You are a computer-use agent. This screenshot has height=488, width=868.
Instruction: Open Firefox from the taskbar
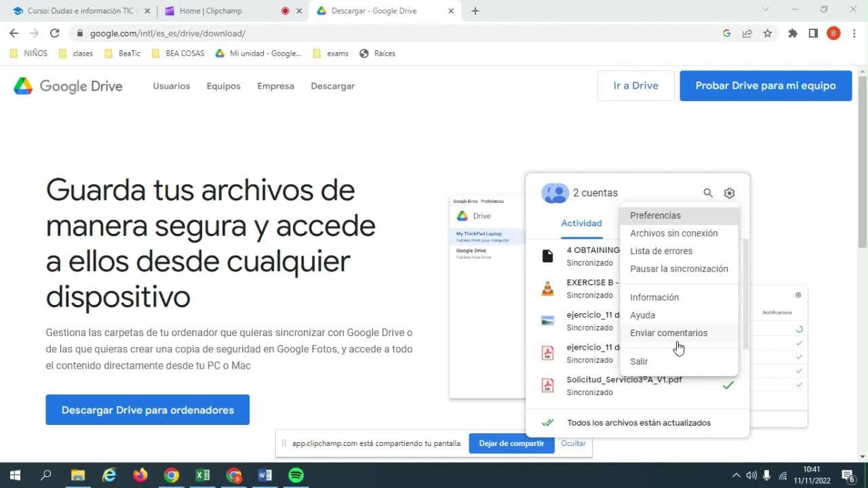(140, 475)
